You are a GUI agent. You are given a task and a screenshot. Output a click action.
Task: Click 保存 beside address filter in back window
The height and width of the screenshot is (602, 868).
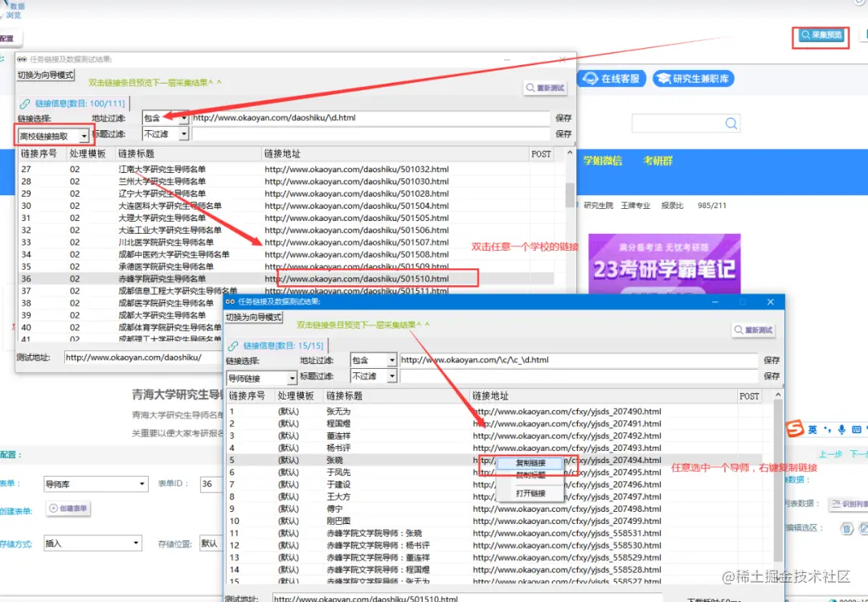563,118
